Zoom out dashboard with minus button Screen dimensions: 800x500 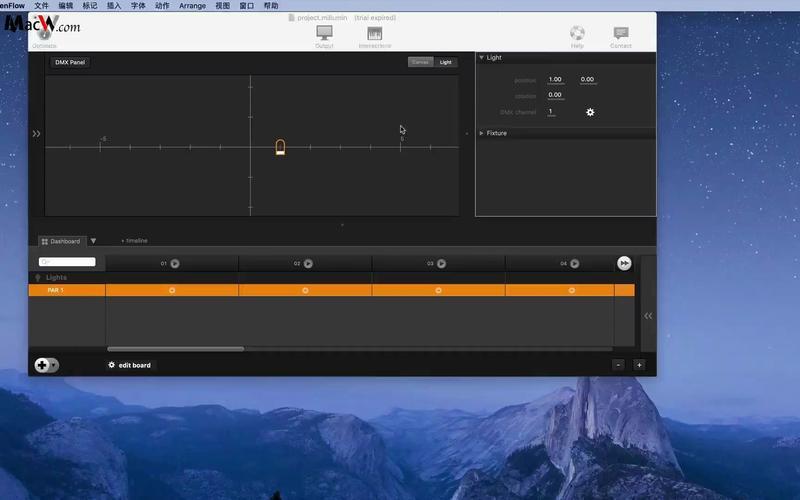[x=618, y=365]
